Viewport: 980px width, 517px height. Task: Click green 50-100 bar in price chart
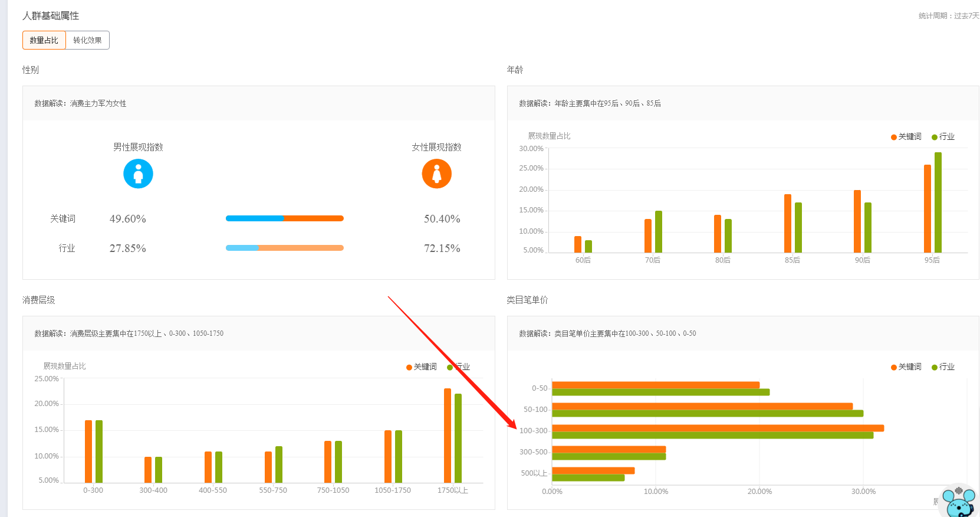pyautogui.click(x=708, y=414)
